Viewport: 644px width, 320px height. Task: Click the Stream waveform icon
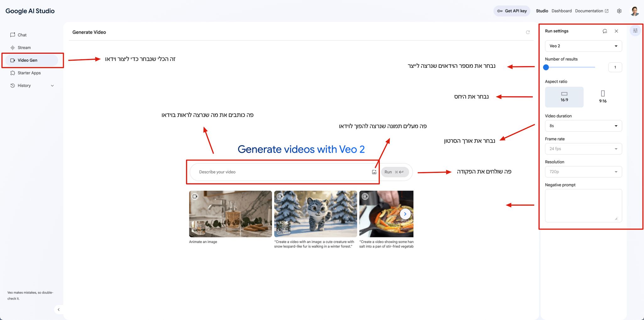pyautogui.click(x=13, y=47)
